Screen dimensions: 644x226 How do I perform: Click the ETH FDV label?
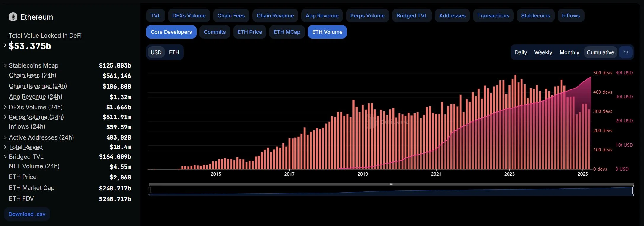(x=21, y=198)
